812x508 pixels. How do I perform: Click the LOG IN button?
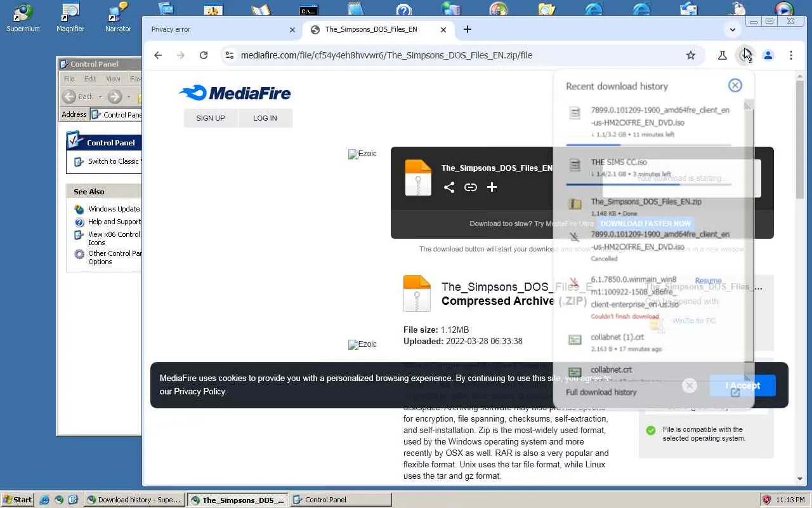[x=265, y=118]
